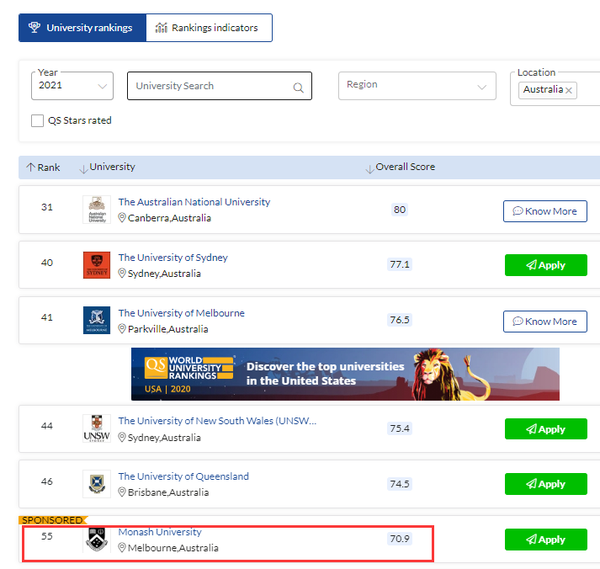Click the University of Queensland crest logo
This screenshot has width=600, height=569.
pyautogui.click(x=96, y=484)
